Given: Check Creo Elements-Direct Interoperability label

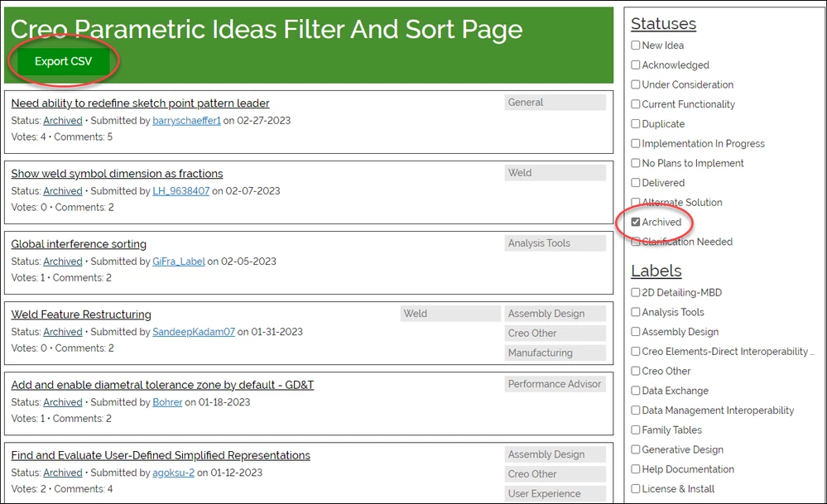Looking at the screenshot, I should coord(636,351).
